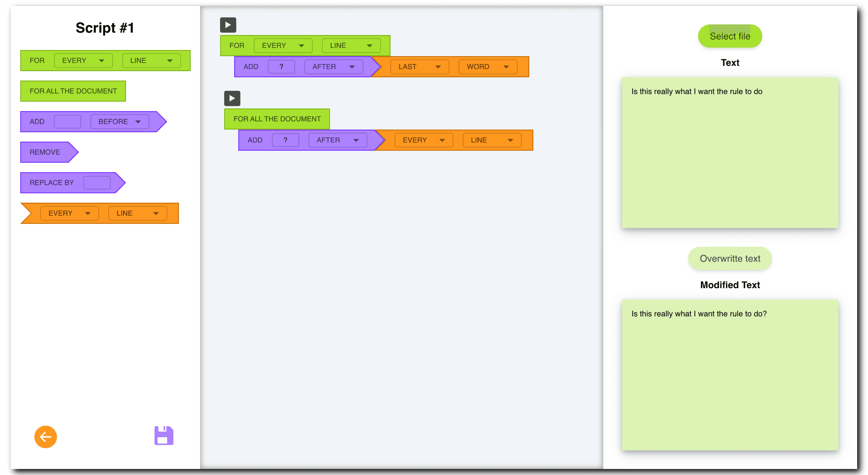Image resolution: width=868 pixels, height=475 pixels.
Task: Open EVERY dropdown in orange palette block
Action: point(69,213)
